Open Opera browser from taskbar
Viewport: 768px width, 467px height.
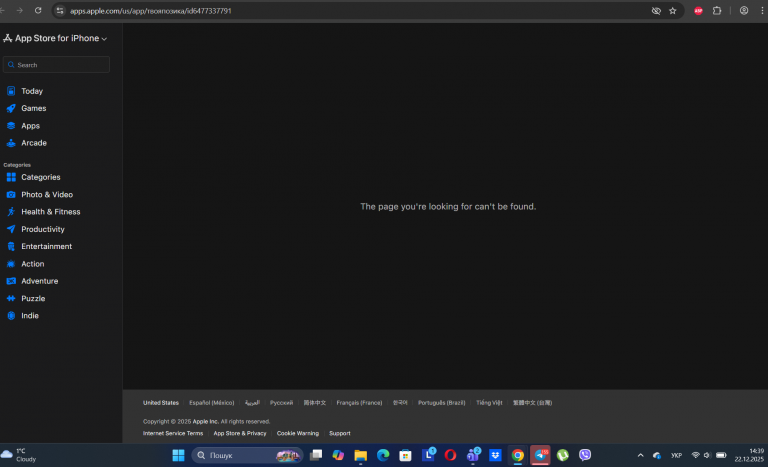point(451,456)
